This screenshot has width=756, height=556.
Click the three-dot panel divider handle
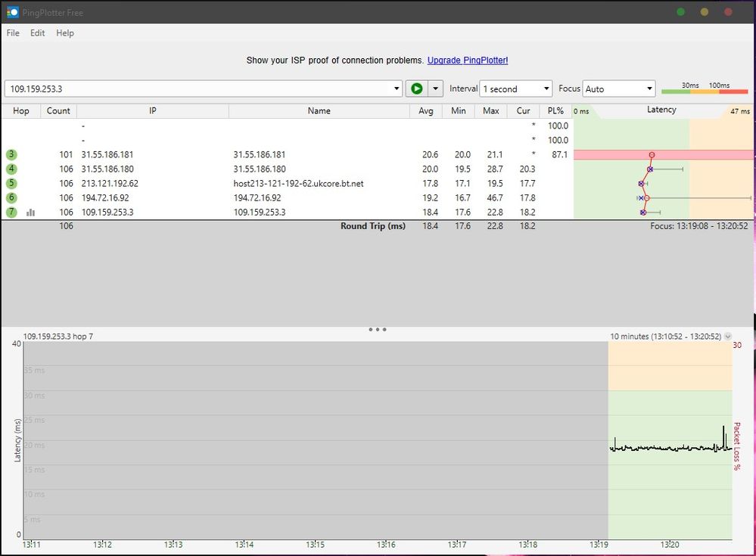pyautogui.click(x=378, y=330)
